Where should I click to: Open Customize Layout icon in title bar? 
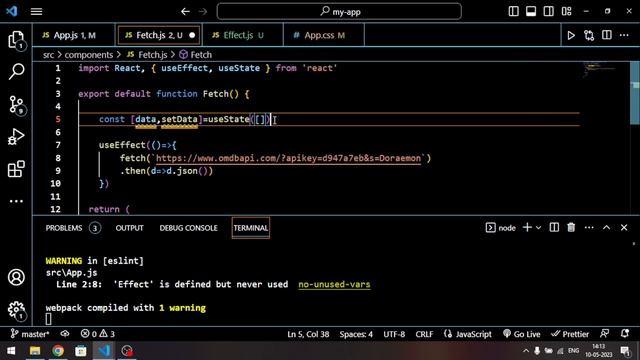[567, 11]
